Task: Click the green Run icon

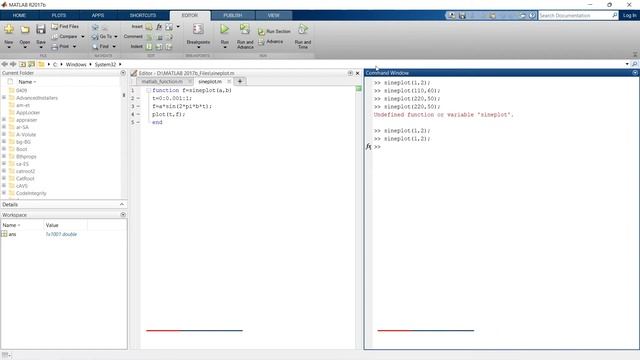Action: (224, 29)
